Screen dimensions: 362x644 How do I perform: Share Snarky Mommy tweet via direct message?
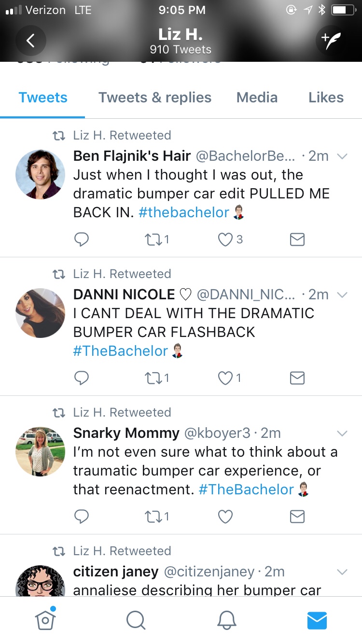(297, 517)
